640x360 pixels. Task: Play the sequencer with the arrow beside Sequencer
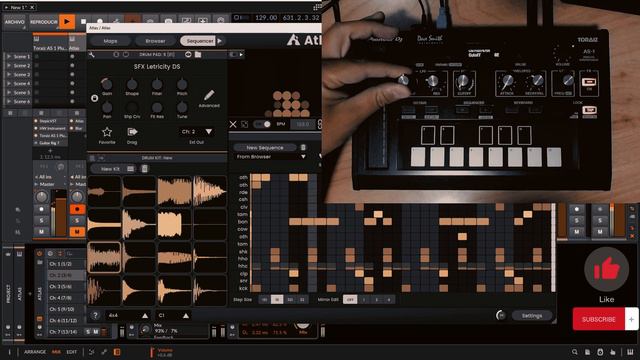[x=220, y=41]
